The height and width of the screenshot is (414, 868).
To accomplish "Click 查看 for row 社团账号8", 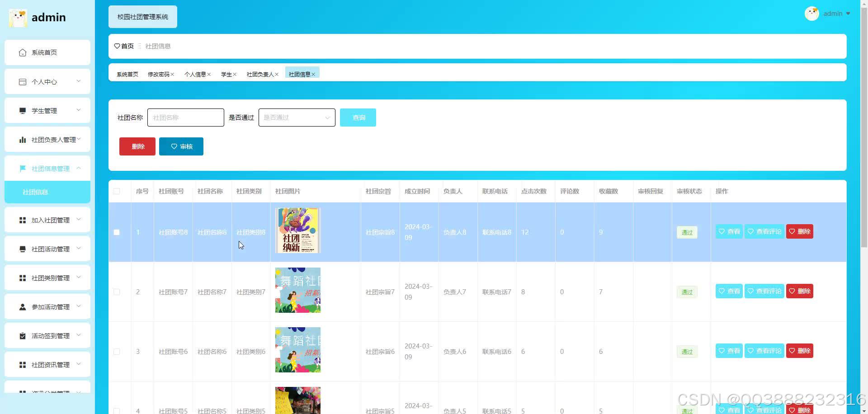I will click(x=729, y=231).
